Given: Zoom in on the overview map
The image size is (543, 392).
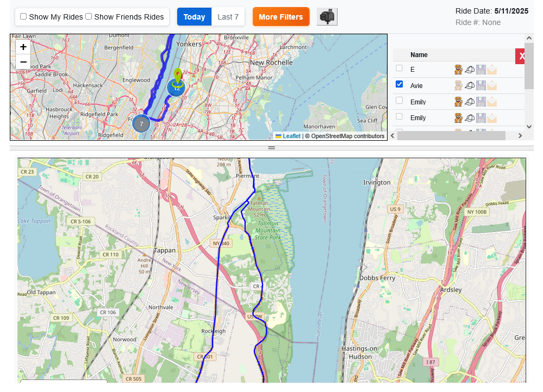Looking at the screenshot, I should pyautogui.click(x=23, y=47).
